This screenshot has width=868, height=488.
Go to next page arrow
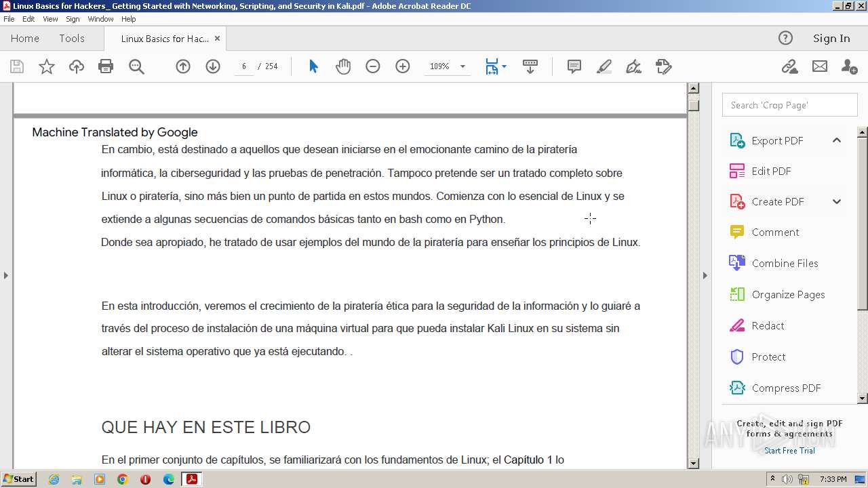(x=213, y=66)
